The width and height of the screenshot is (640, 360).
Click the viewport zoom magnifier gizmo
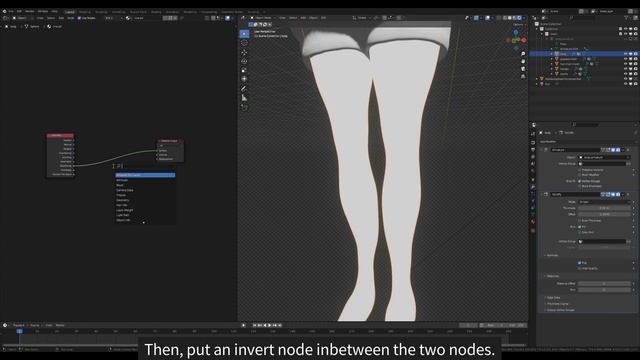click(x=523, y=54)
